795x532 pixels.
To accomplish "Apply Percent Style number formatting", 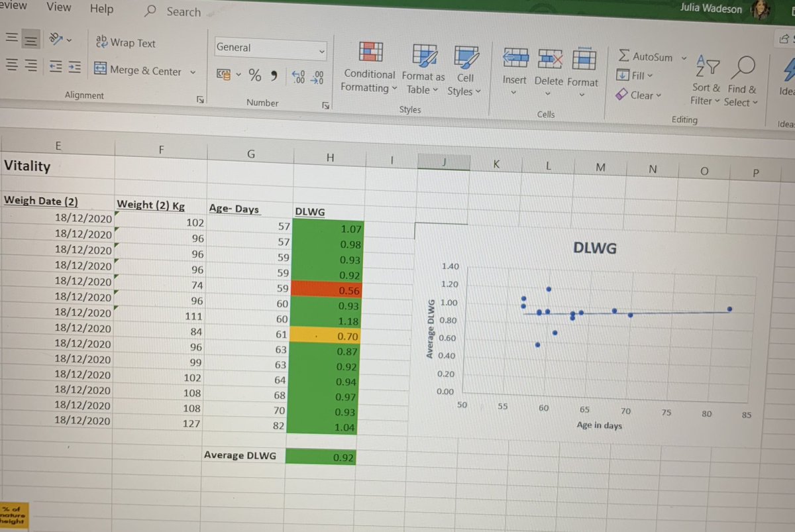I will (x=254, y=76).
